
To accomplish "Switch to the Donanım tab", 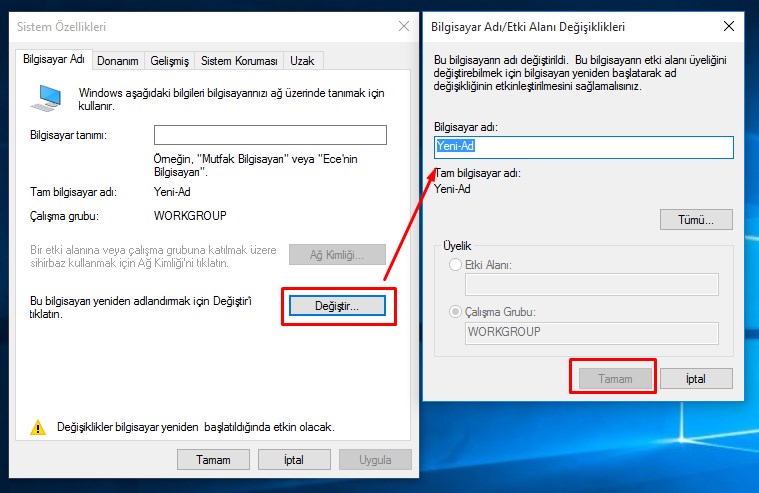I will click(117, 61).
